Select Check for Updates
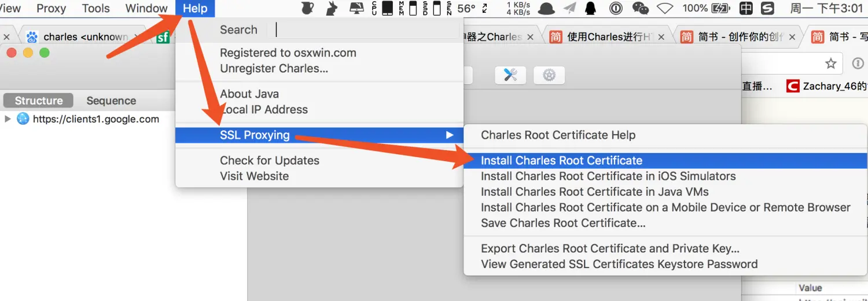Screen dimensions: 868x301 (319, 160)
